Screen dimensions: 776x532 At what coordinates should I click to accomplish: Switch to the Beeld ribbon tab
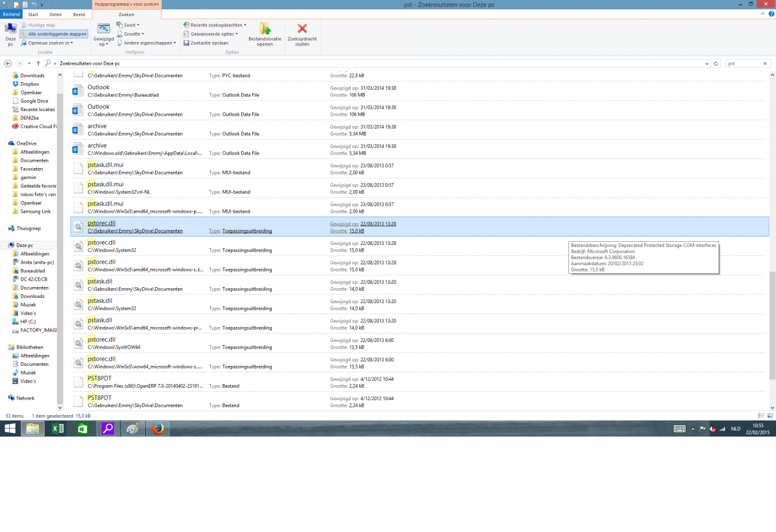(79, 14)
